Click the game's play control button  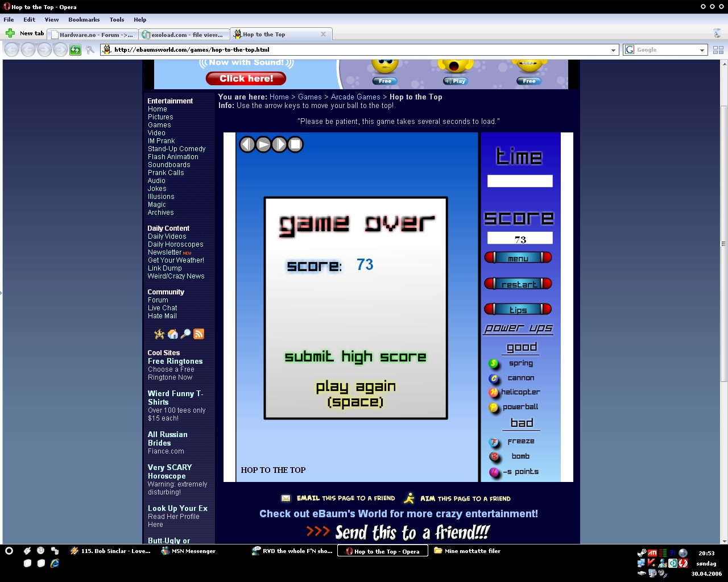click(x=263, y=144)
